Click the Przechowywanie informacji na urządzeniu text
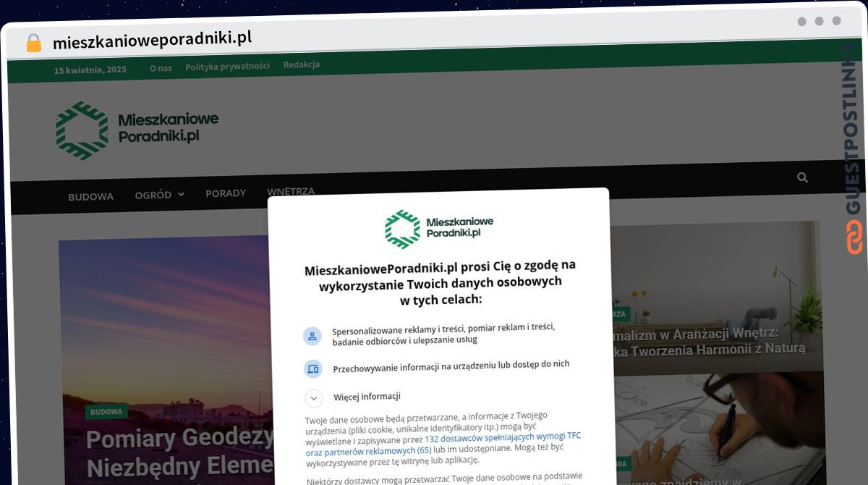The image size is (868, 485). (451, 366)
